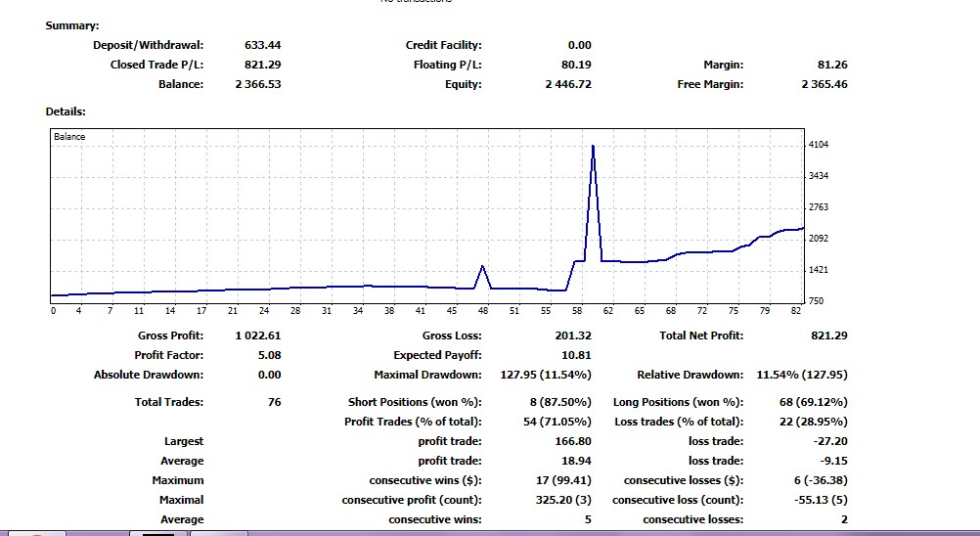Screen dimensions: 980x536
Task: Click the x-axis tick label 21
Action: tap(233, 310)
